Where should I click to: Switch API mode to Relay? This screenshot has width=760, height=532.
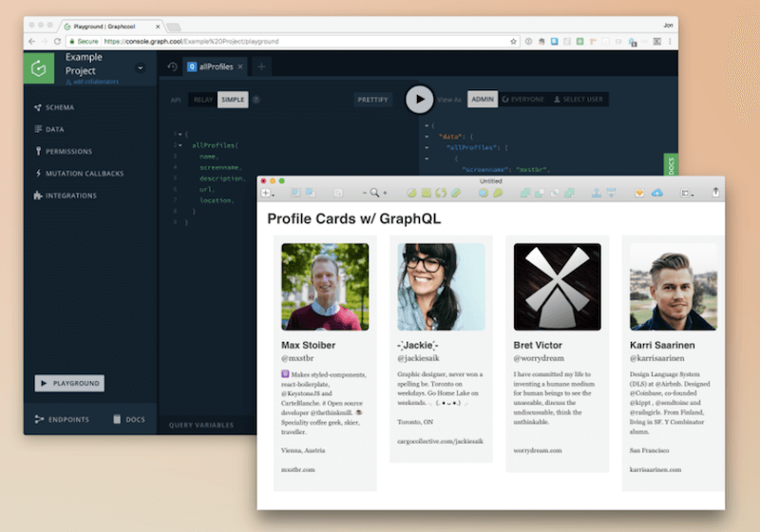[203, 100]
